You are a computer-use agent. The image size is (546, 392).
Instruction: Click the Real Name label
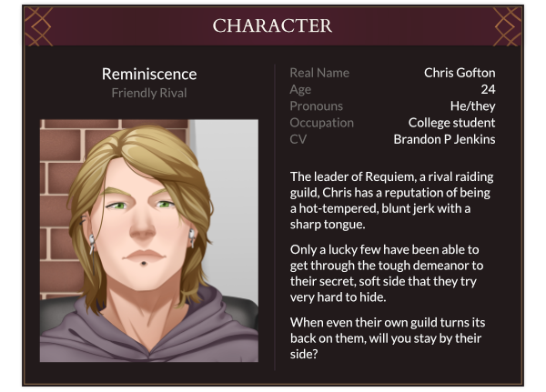tap(319, 73)
